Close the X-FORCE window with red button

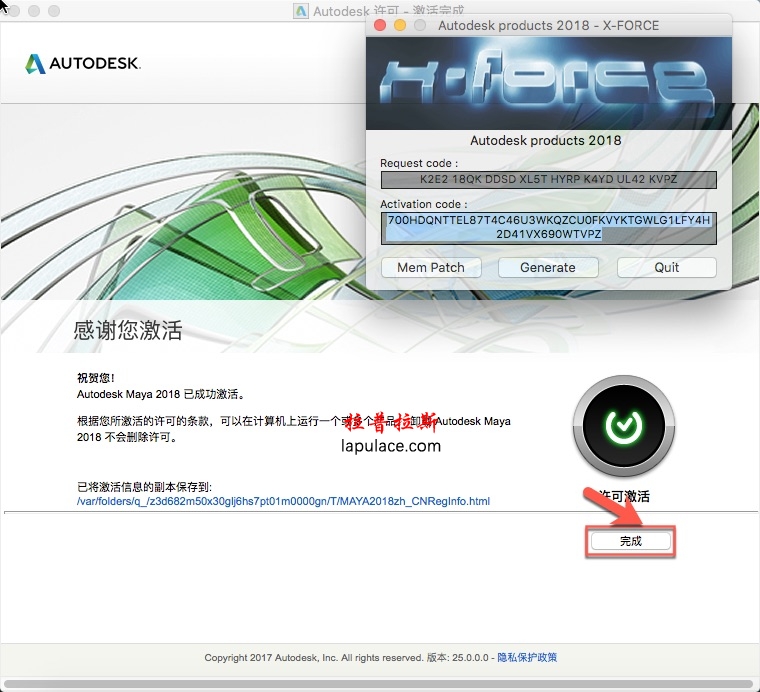pos(380,25)
